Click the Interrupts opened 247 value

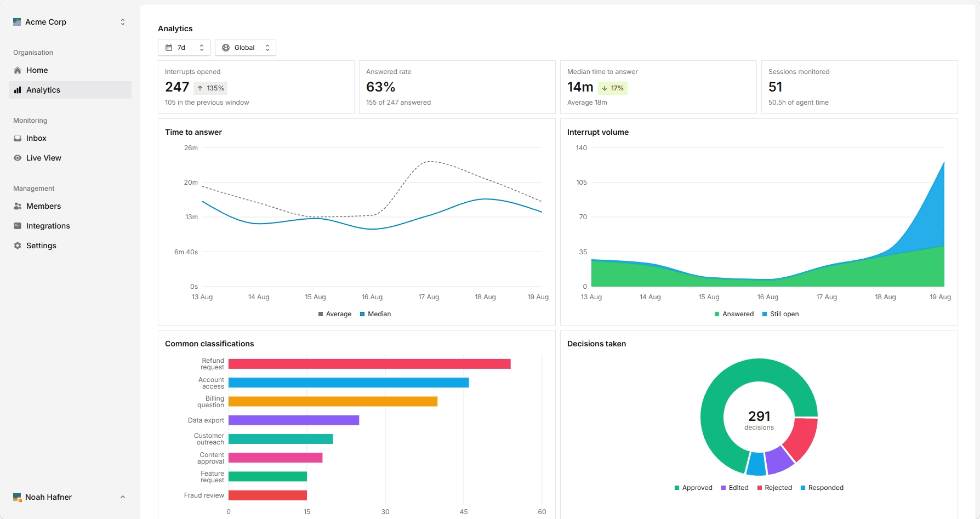click(177, 87)
